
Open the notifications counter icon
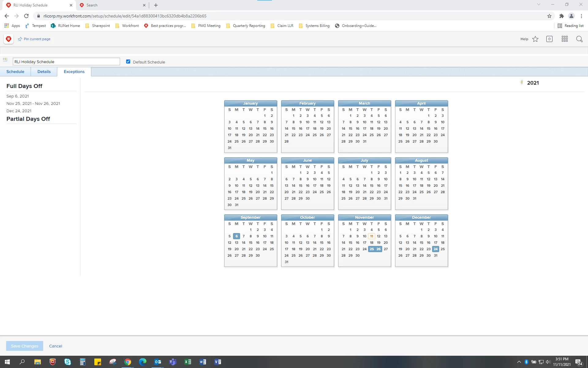tap(549, 39)
